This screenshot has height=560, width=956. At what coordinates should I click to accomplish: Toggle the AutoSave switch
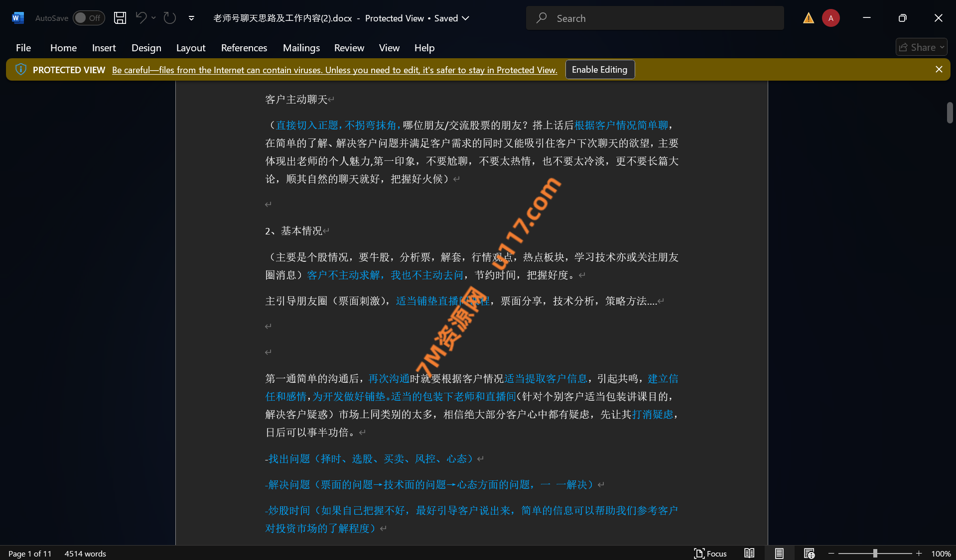pos(89,18)
